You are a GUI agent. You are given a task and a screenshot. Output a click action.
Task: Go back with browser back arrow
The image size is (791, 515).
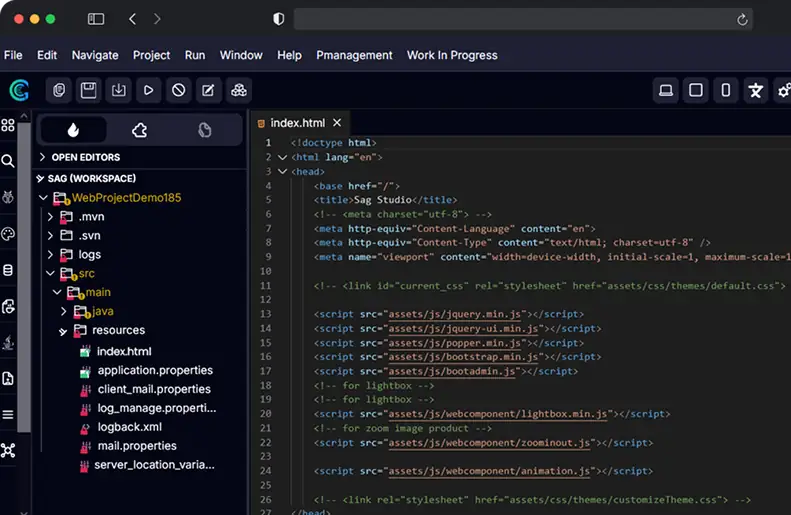tap(132, 19)
